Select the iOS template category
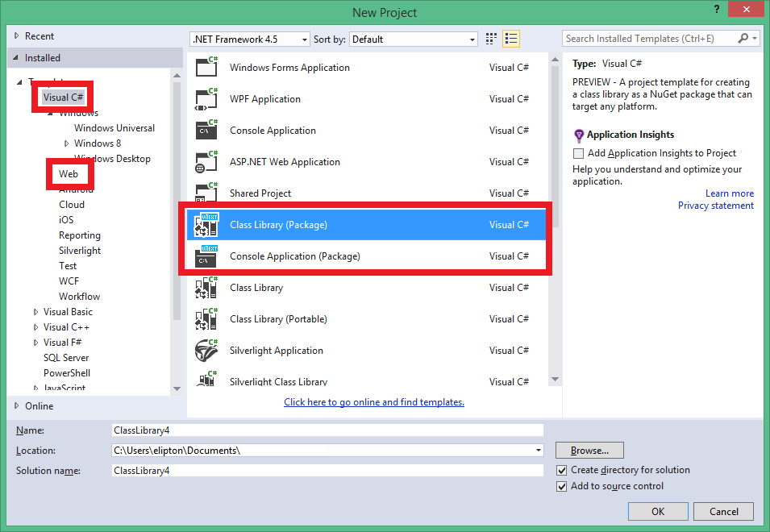The width and height of the screenshot is (770, 532). click(x=66, y=220)
